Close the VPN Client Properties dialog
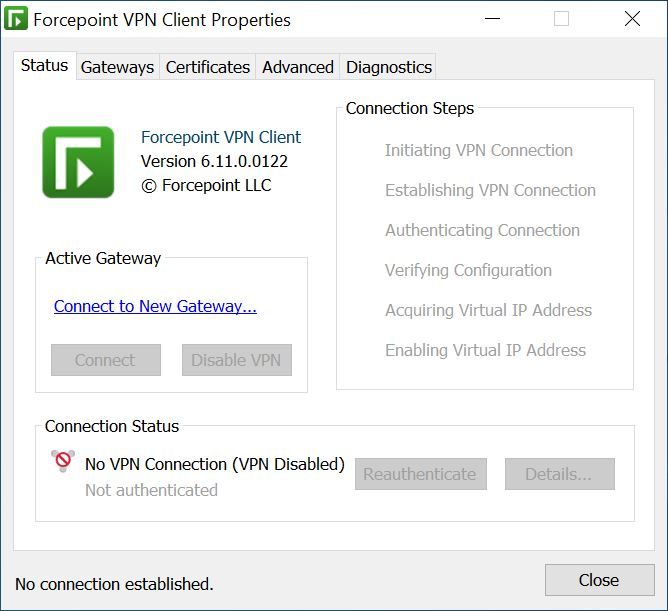 click(599, 580)
